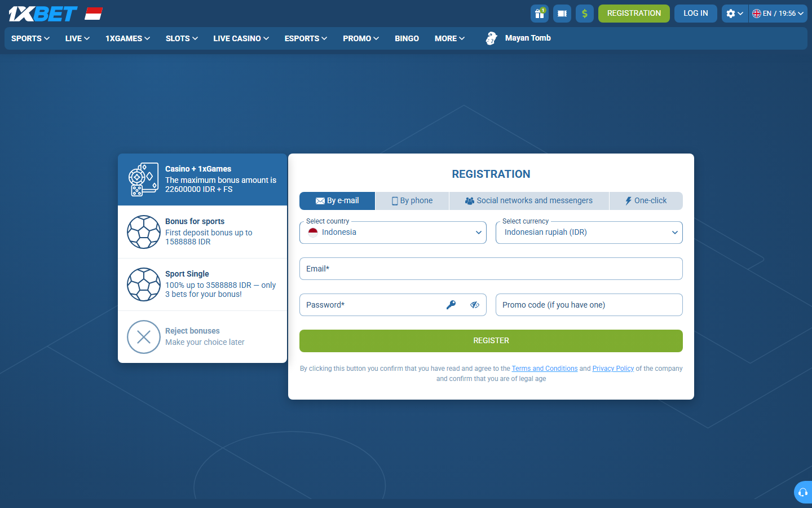Click the casino cards and dice icon
812x508 pixels.
[144, 179]
